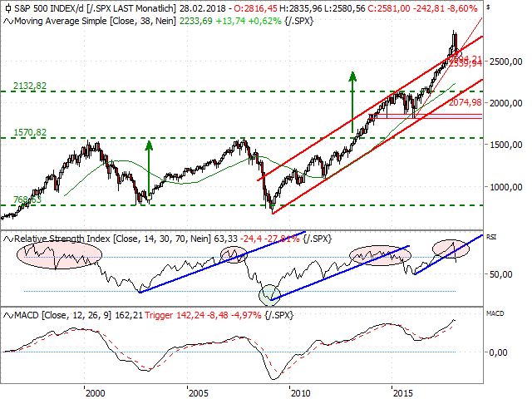Click the green arrow above 2132,82 line
Viewport: 532px width, 399px height.
(352, 101)
